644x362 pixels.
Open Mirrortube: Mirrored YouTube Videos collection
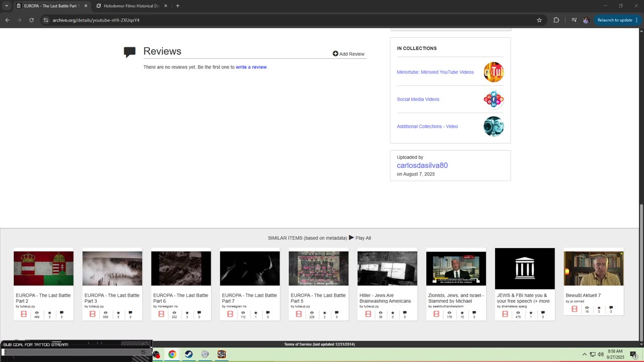[435, 72]
